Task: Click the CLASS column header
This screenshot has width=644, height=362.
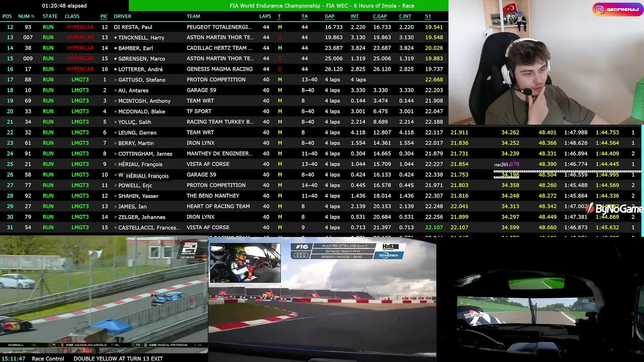Action: [72, 17]
